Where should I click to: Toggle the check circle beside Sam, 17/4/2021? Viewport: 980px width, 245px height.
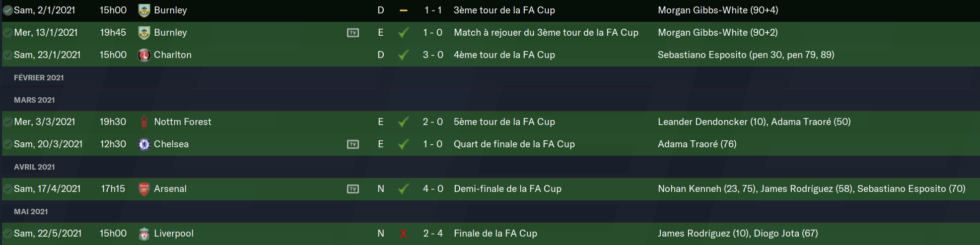(8, 189)
